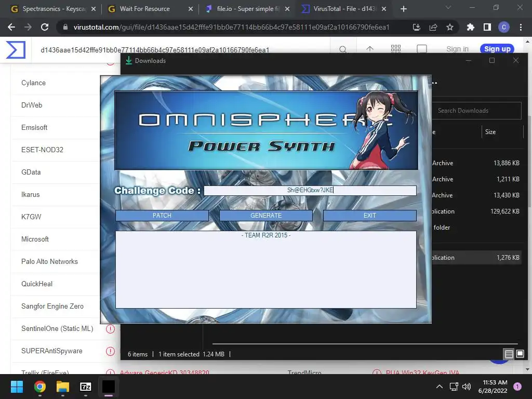532x399 pixels.
Task: Click Palo Alto Networks vendor name
Action: (49, 262)
